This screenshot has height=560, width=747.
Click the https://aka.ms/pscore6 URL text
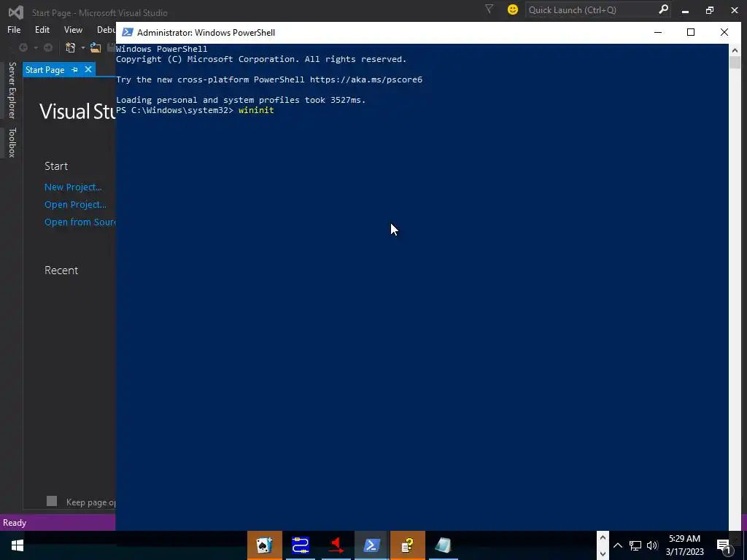click(366, 79)
